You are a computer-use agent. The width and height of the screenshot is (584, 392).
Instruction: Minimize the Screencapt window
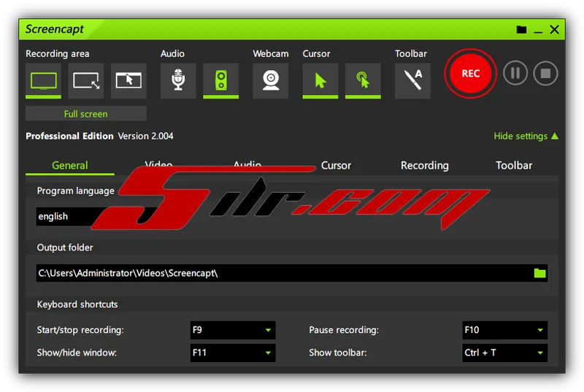(x=538, y=31)
